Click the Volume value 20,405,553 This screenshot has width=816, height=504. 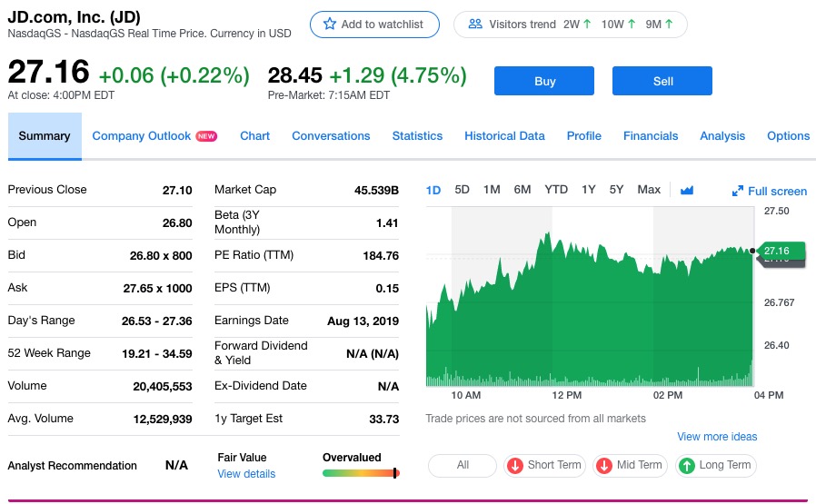[x=163, y=387]
